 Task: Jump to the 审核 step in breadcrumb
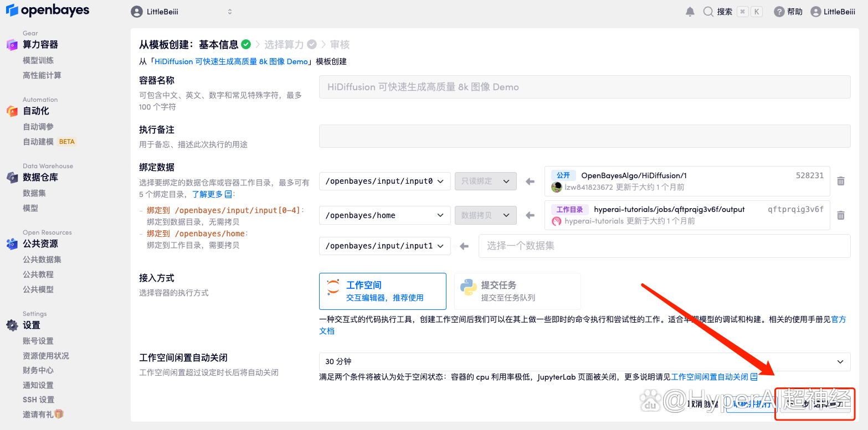click(340, 44)
